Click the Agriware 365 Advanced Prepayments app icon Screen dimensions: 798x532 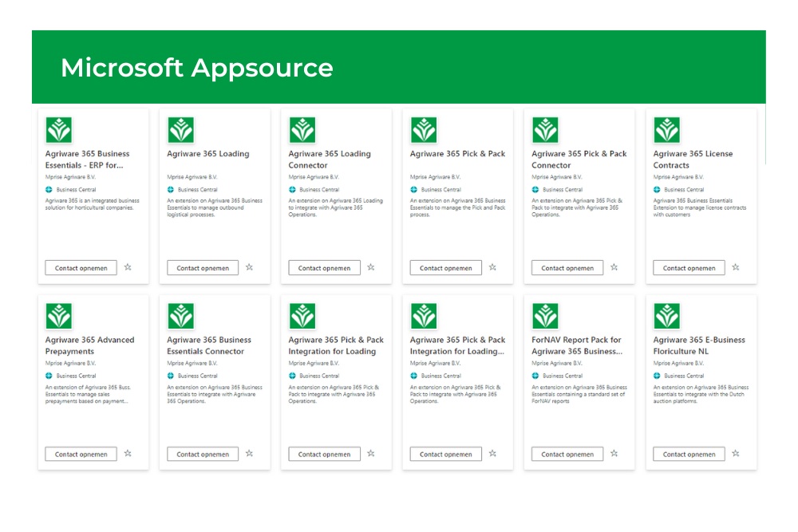pyautogui.click(x=59, y=315)
